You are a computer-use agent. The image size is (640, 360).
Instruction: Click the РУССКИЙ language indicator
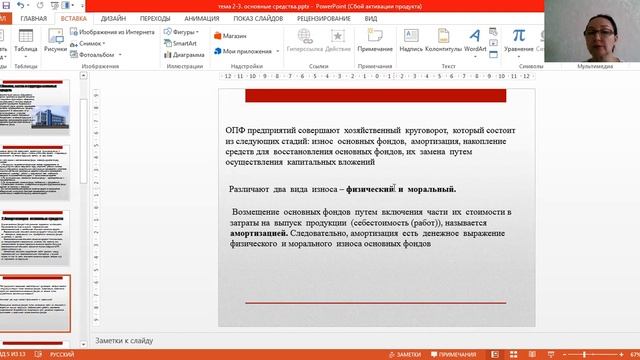[62, 354]
